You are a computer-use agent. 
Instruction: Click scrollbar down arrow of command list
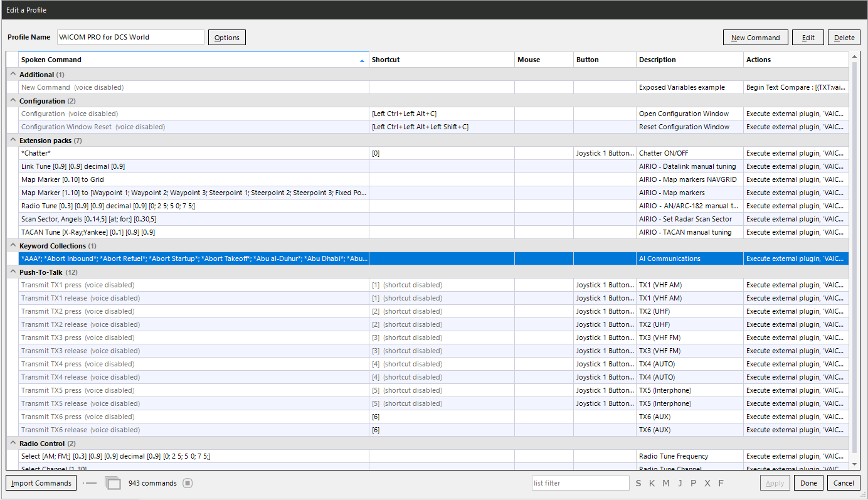854,464
